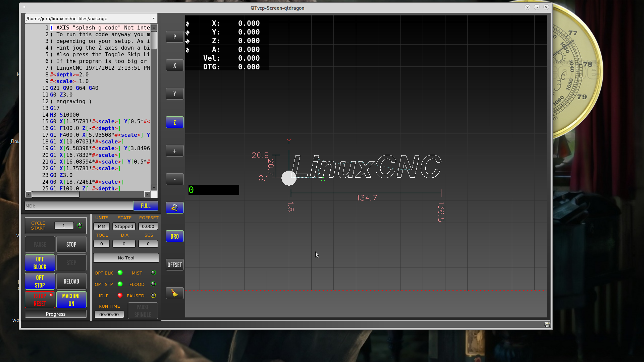
Task: Zoom out with the minus button
Action: (x=174, y=179)
